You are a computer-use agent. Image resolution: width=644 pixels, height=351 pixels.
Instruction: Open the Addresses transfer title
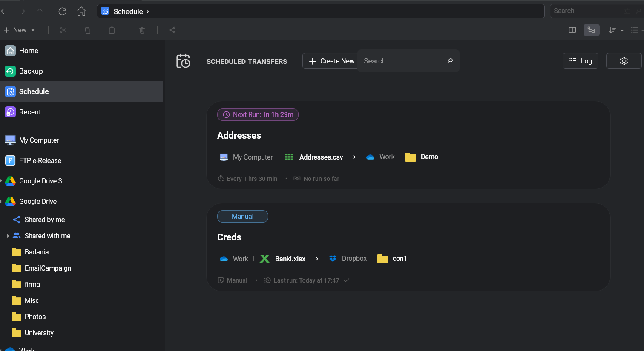click(239, 135)
